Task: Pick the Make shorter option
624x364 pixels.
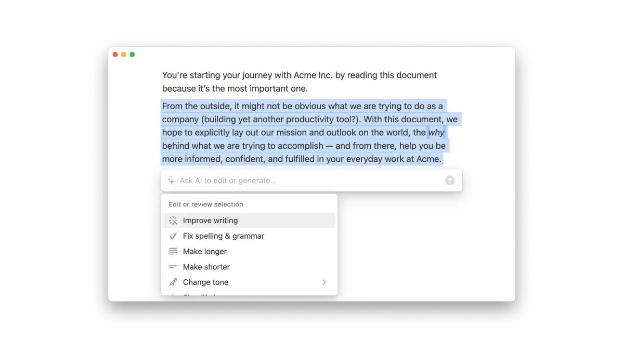Action: [206, 267]
